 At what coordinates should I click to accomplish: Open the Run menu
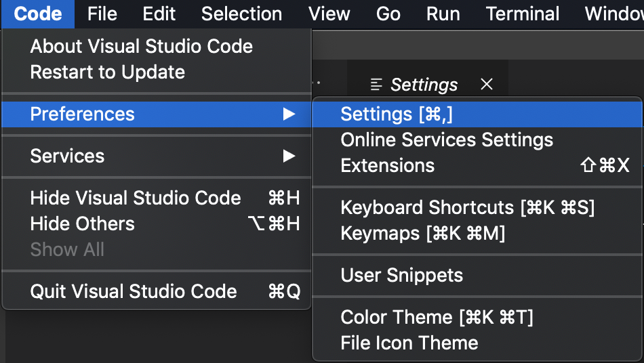click(x=443, y=14)
